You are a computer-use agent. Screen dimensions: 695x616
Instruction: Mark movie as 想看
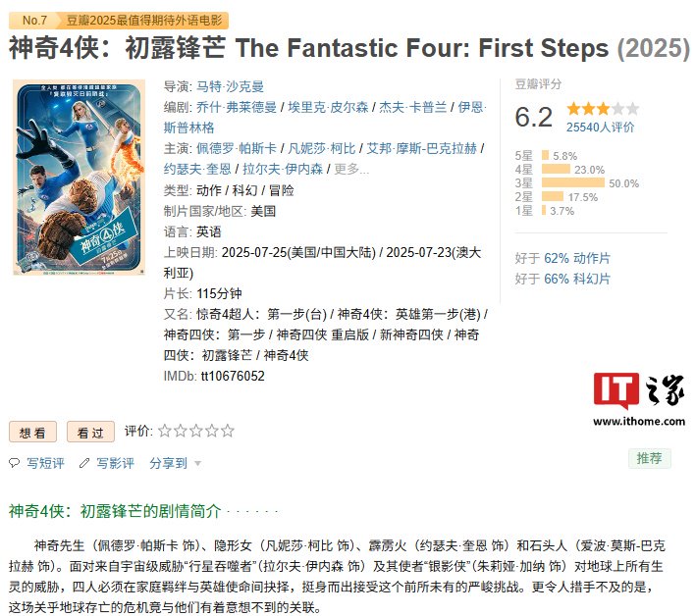point(32,432)
